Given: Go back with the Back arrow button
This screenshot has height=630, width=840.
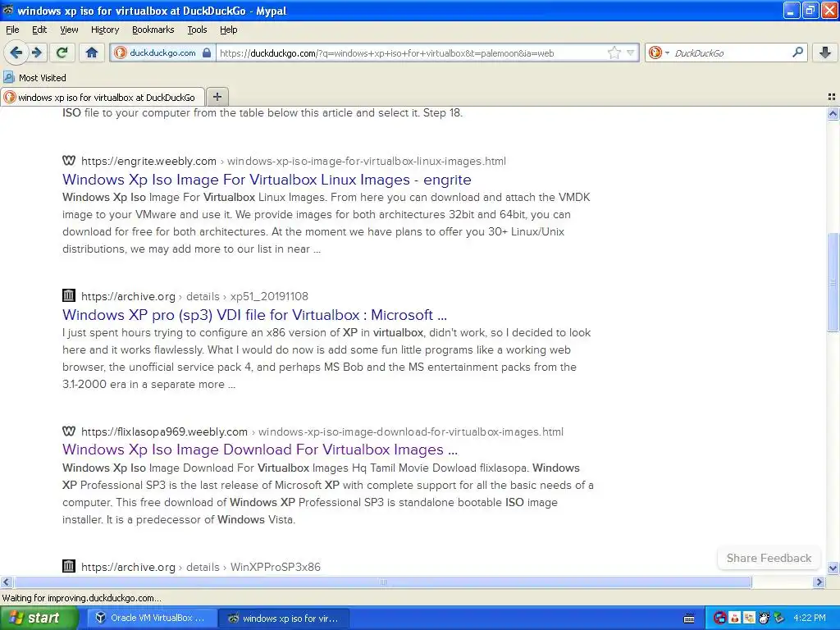Looking at the screenshot, I should pos(16,52).
